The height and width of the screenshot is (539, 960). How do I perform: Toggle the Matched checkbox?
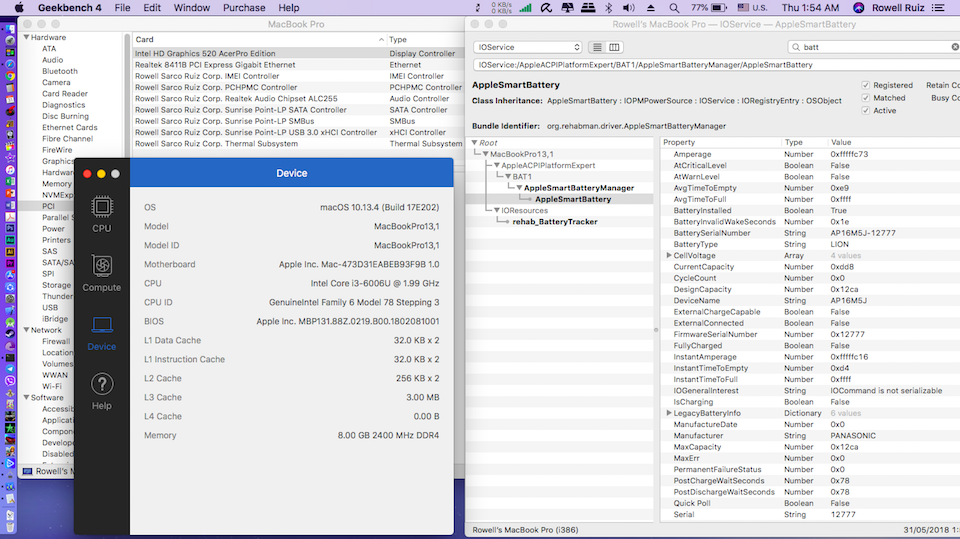(866, 98)
